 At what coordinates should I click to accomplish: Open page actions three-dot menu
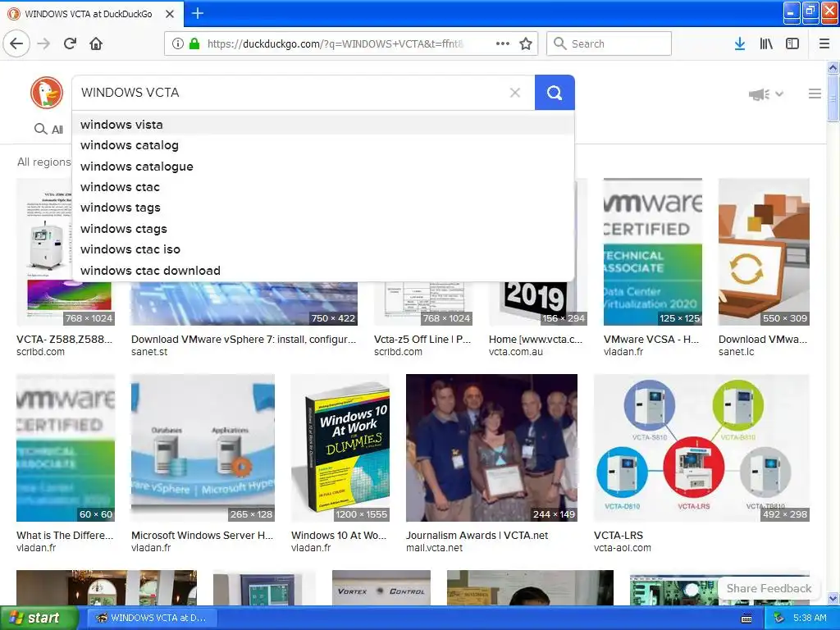(x=503, y=44)
